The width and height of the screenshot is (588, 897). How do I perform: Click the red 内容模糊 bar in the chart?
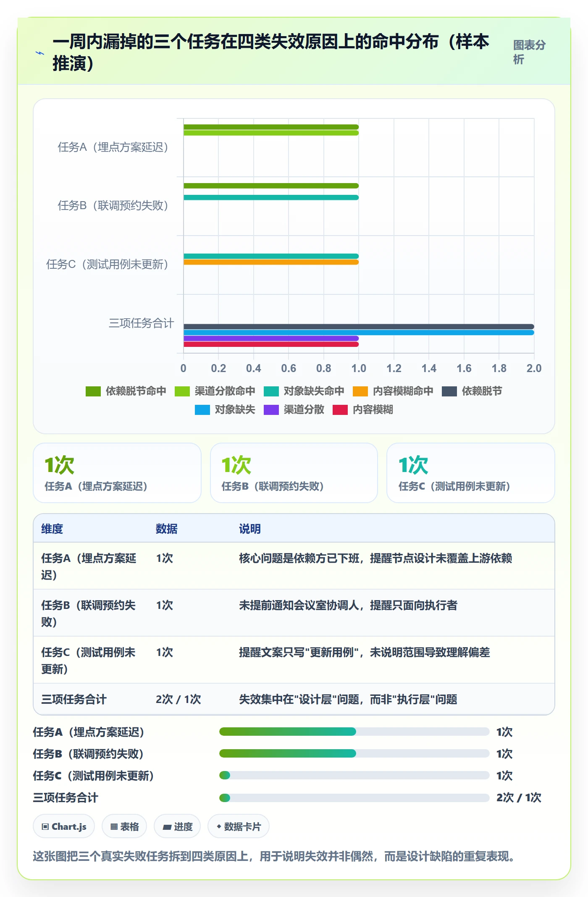271,344
